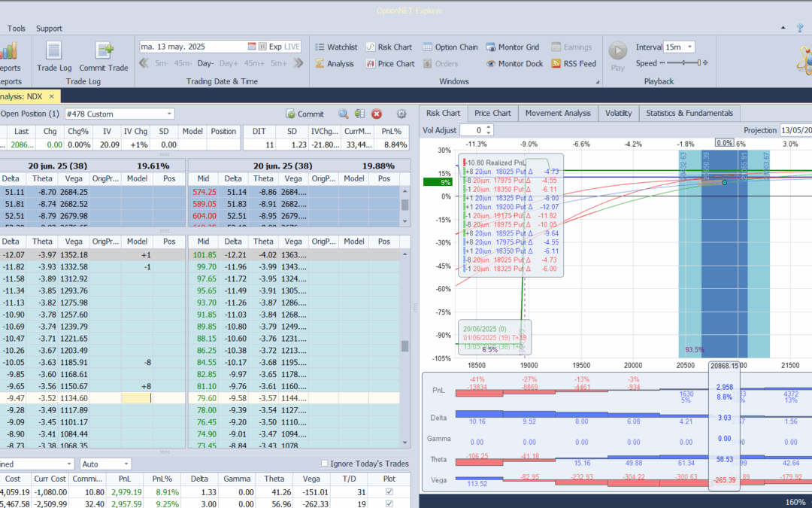Viewport: 812px width, 508px height.
Task: Open the Trade Log window
Action: click(x=54, y=57)
